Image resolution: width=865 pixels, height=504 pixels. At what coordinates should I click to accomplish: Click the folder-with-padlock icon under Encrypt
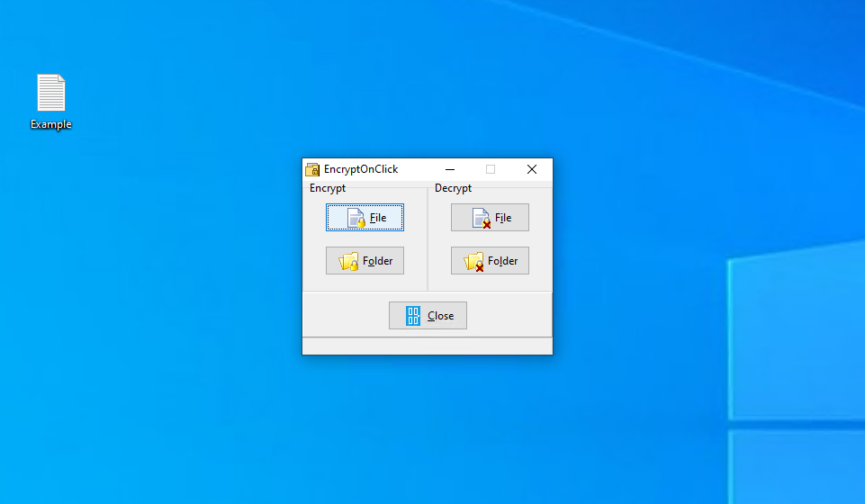pyautogui.click(x=348, y=261)
